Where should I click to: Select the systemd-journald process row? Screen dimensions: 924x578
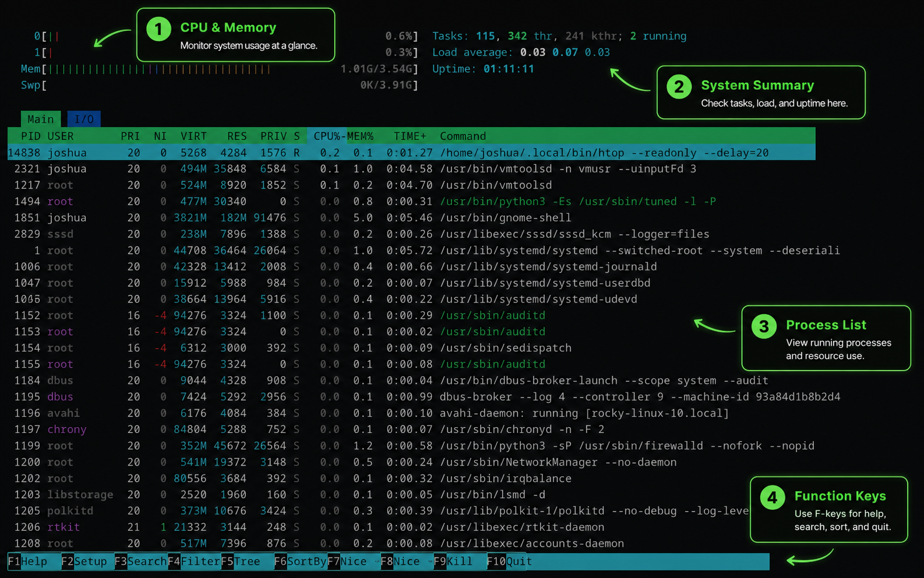tap(411, 267)
